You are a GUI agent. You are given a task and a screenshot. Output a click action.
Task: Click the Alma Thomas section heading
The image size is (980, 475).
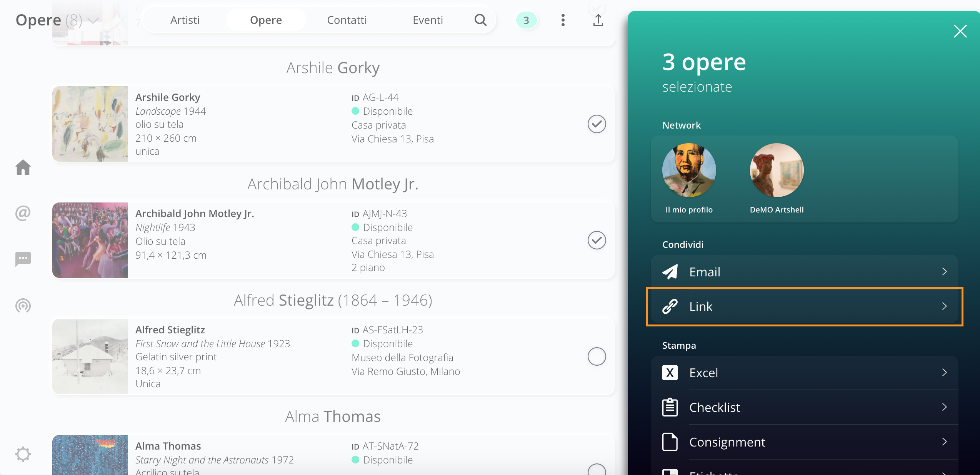click(x=333, y=416)
